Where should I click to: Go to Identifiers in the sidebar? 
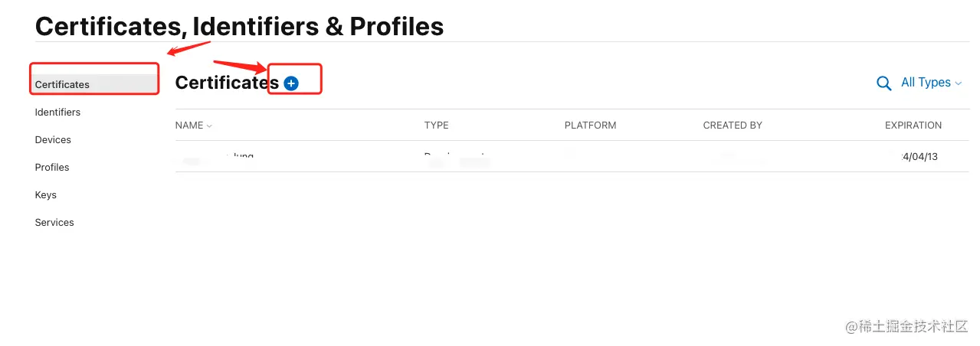[x=57, y=112]
